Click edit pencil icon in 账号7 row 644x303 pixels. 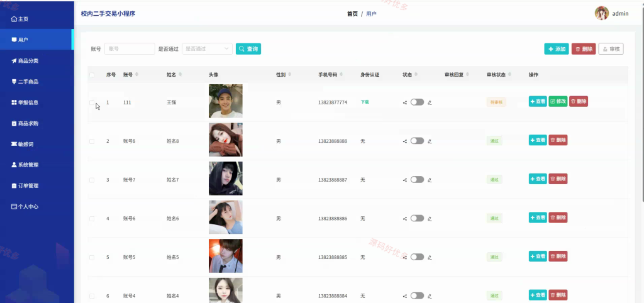[x=430, y=180]
